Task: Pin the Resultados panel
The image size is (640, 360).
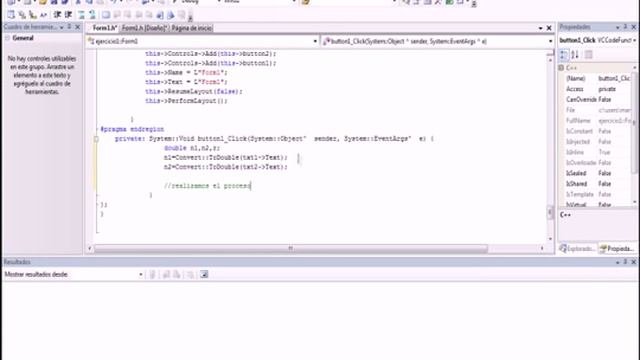Action: 625,262
